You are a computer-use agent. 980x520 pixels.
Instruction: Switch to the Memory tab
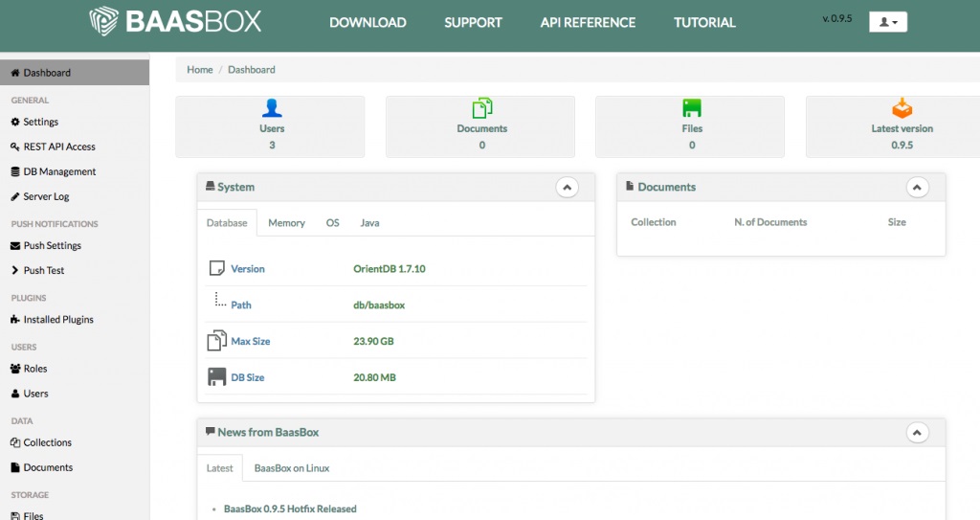pos(286,223)
